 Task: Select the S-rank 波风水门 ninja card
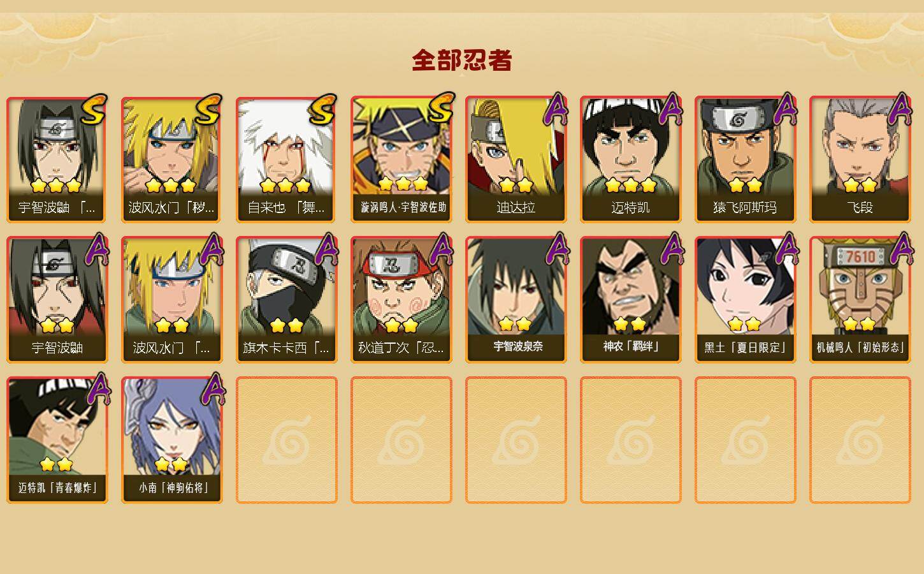(172, 159)
